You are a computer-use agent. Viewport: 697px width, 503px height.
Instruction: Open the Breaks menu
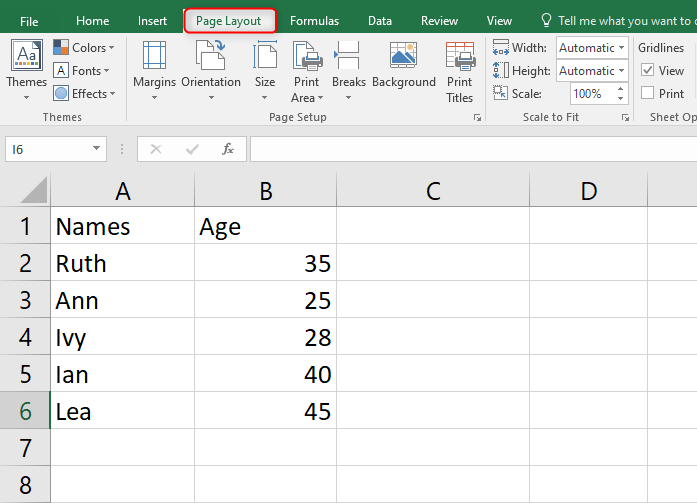[348, 70]
